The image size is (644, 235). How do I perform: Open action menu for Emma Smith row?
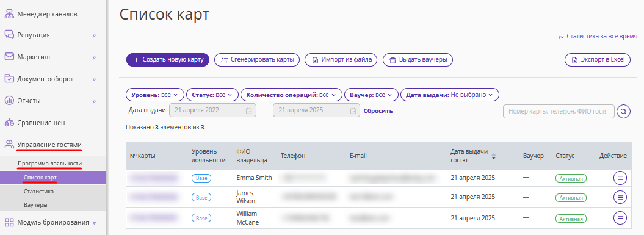pos(620,178)
